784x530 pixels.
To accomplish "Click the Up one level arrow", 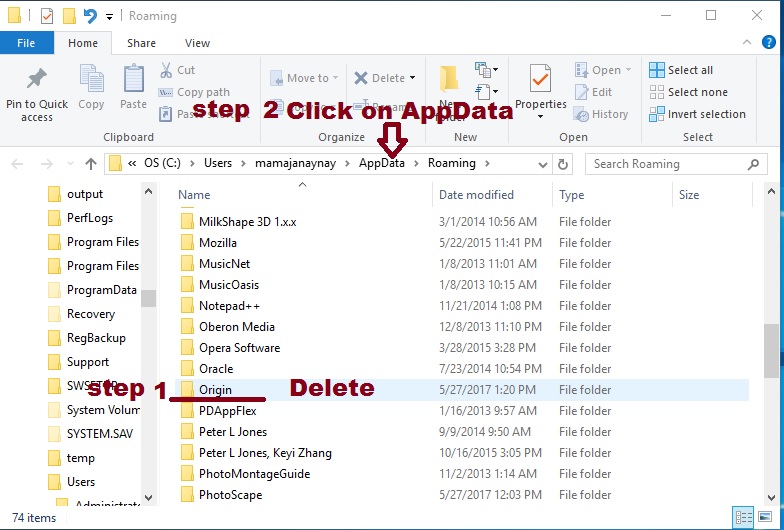I will pyautogui.click(x=90, y=164).
